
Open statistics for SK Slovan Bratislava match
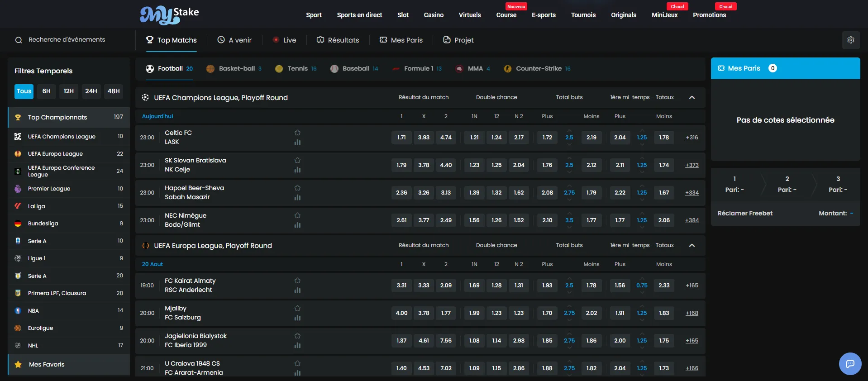(297, 170)
